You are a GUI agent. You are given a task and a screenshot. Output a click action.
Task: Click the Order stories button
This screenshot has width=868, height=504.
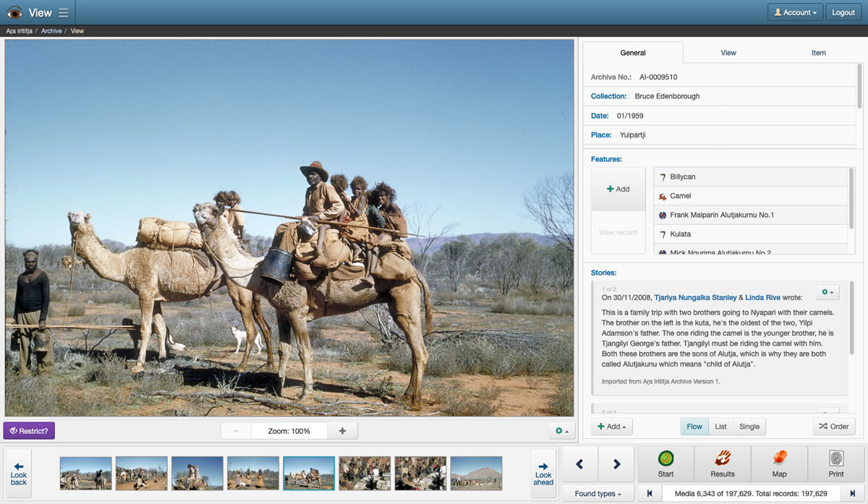click(833, 427)
